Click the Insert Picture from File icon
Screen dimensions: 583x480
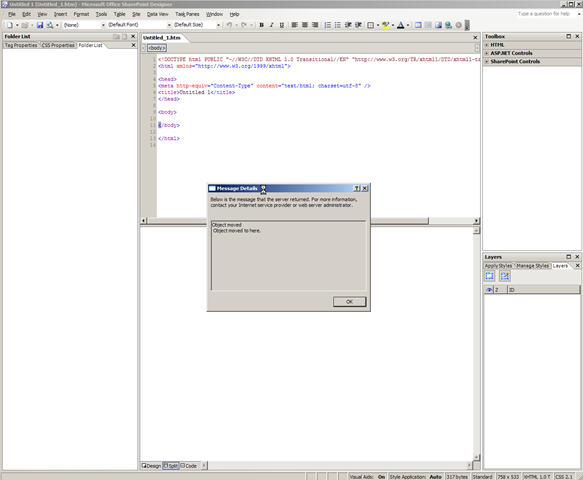438,25
